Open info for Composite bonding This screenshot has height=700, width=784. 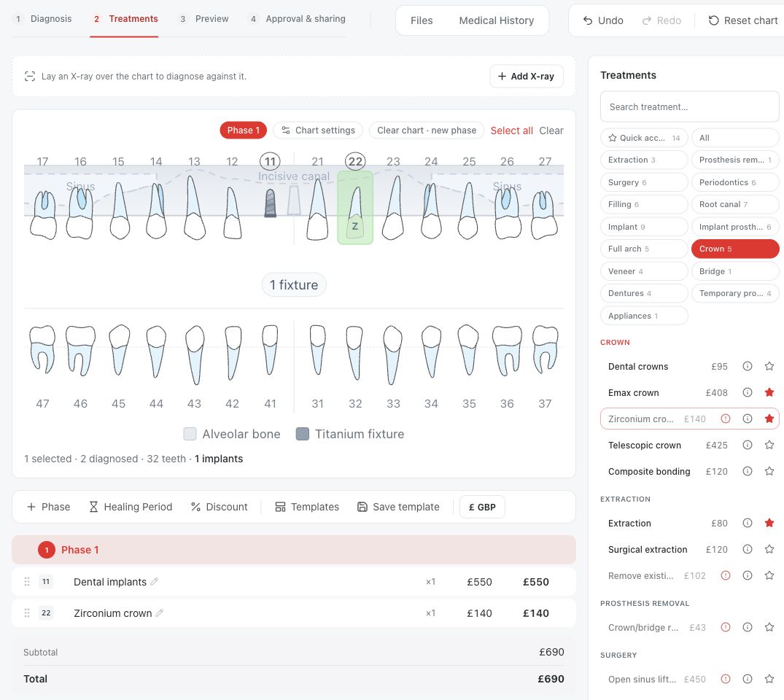[747, 471]
